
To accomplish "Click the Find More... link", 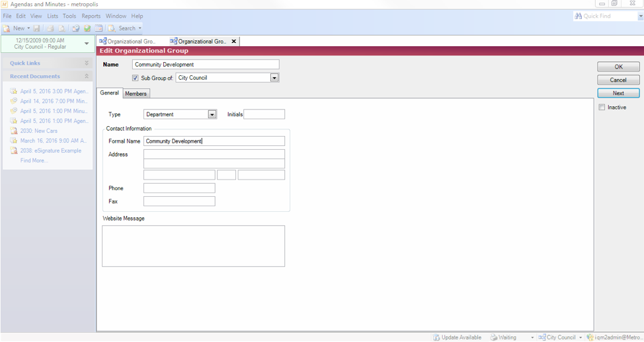I will pyautogui.click(x=34, y=160).
